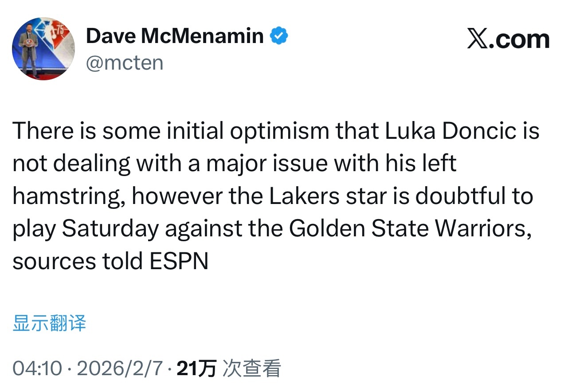Click 显示翻译 to show translation
Image resolution: width=572 pixels, height=392 pixels.
(49, 323)
